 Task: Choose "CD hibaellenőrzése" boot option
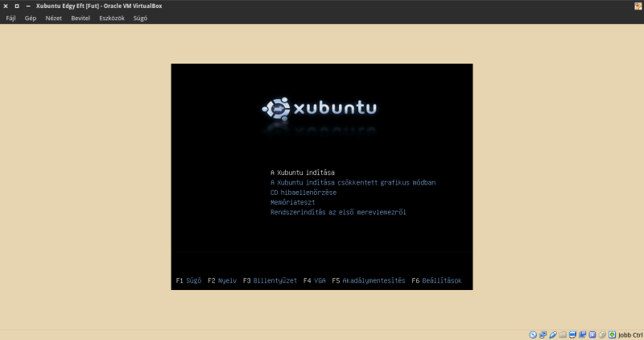coord(303,193)
